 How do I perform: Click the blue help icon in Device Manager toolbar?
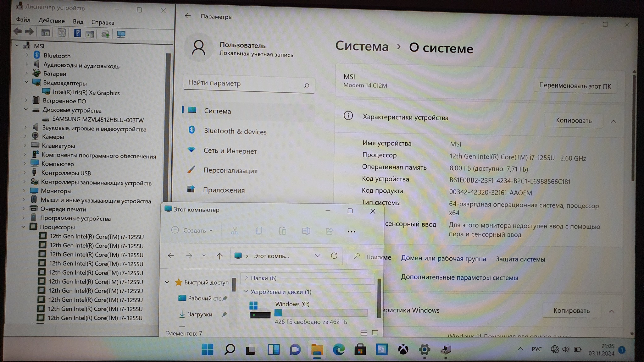(77, 33)
